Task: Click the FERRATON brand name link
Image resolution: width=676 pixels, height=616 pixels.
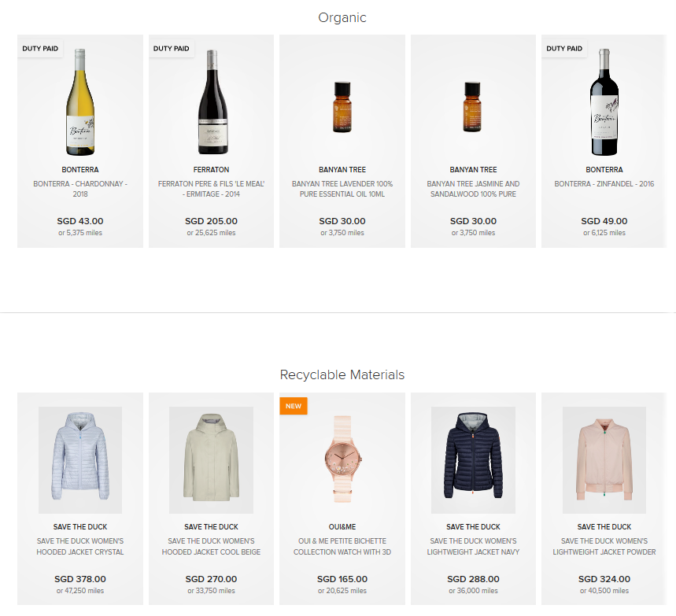Action: point(211,169)
